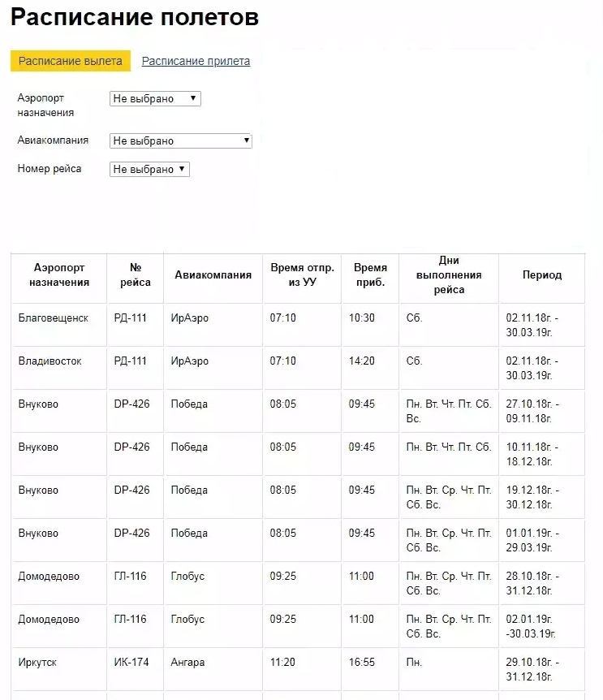Image resolution: width=603 pixels, height=700 pixels.
Task: Click period 10.11.18г. - 18.12.18г.
Action: (532, 454)
